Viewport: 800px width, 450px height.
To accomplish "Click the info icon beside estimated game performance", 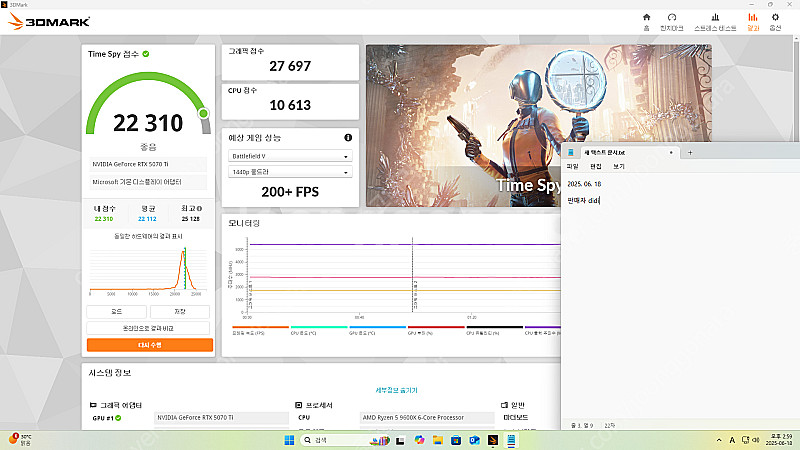I will pos(348,137).
